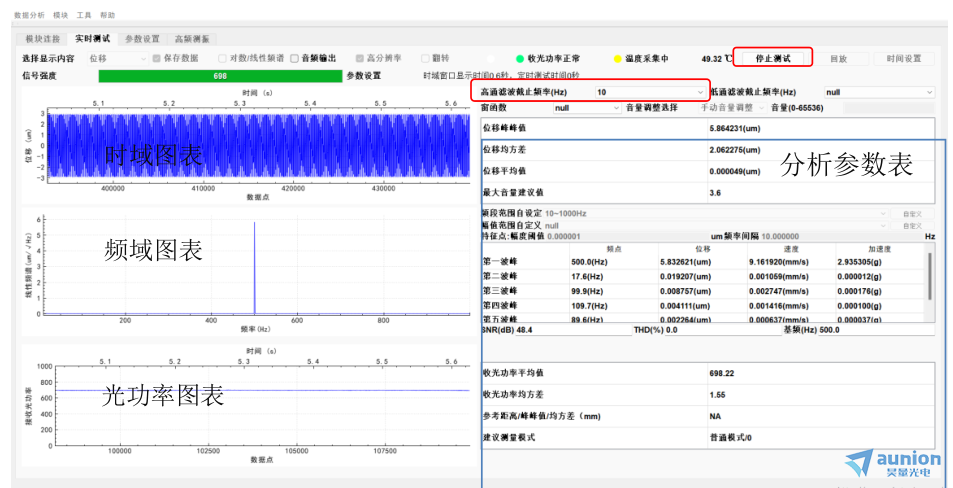Click the SNR(dB) field showing 48.4

[x=573, y=329]
